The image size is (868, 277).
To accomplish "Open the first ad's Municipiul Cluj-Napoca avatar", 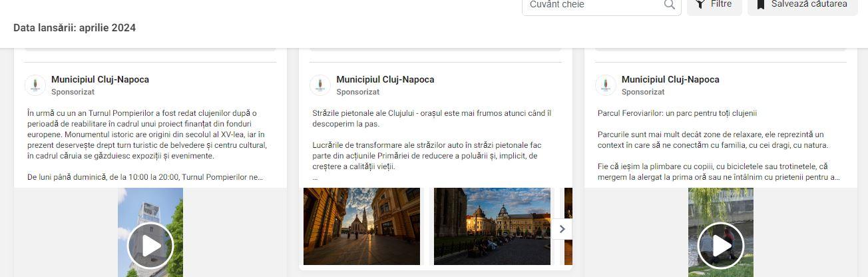I will (35, 85).
